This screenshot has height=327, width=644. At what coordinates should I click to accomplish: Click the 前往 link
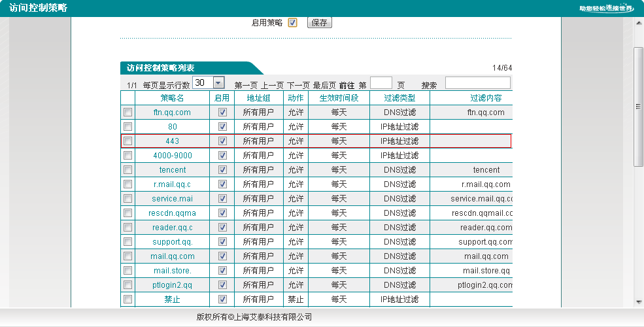(347, 86)
